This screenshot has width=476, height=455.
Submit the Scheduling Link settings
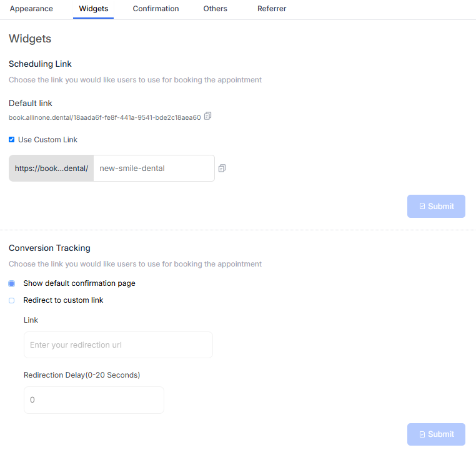tap(436, 206)
